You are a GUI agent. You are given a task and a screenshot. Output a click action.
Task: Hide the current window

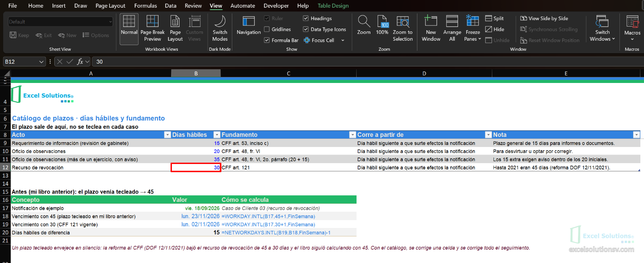point(495,29)
